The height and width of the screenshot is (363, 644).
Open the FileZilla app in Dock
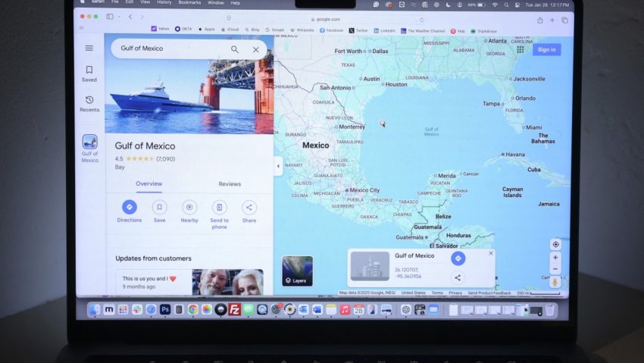(235, 309)
